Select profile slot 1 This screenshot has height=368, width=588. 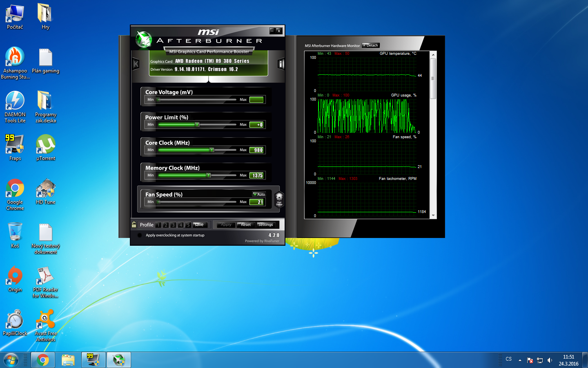[x=158, y=225]
